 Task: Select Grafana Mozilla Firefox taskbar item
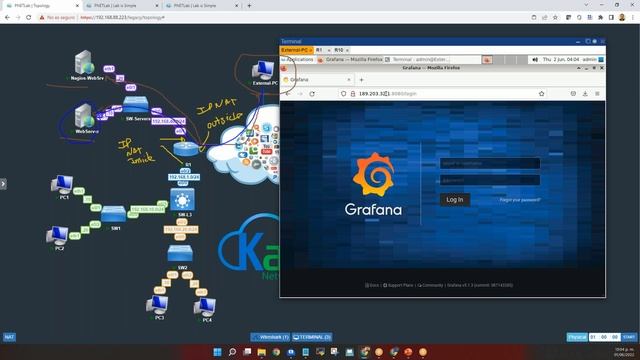click(x=350, y=60)
